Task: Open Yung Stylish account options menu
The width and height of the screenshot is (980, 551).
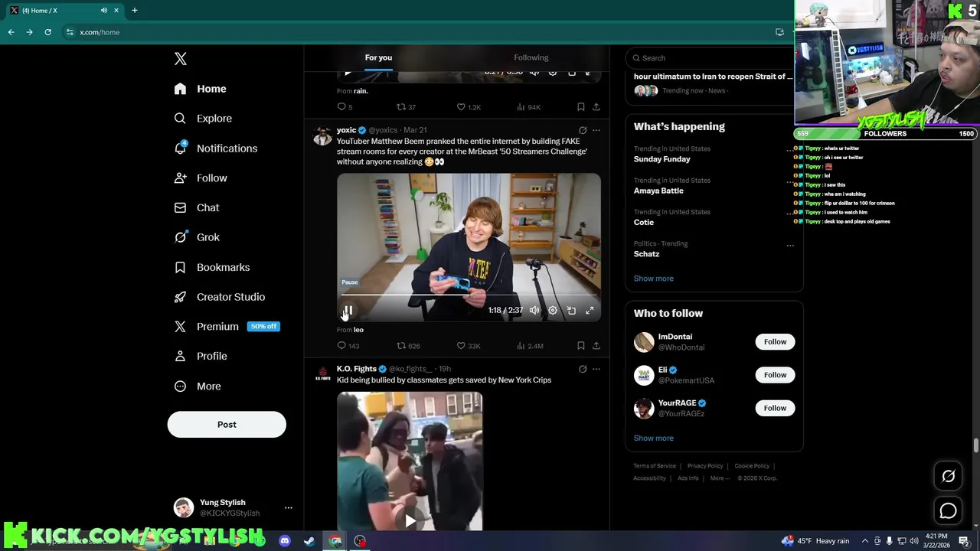Action: [289, 507]
